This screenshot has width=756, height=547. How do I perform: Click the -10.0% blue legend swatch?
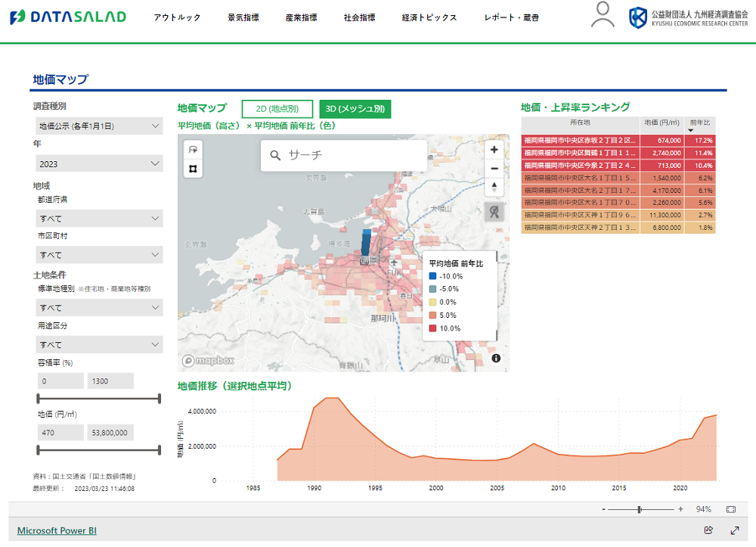pos(432,276)
